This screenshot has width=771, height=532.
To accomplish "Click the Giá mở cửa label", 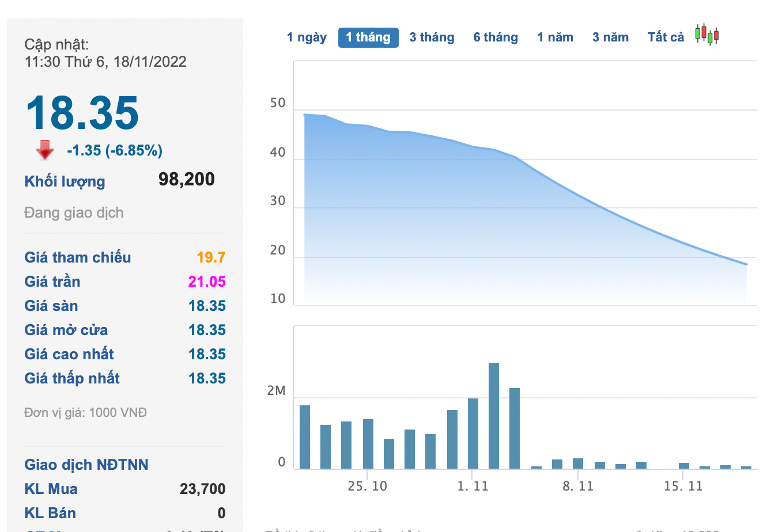I will pyautogui.click(x=66, y=330).
